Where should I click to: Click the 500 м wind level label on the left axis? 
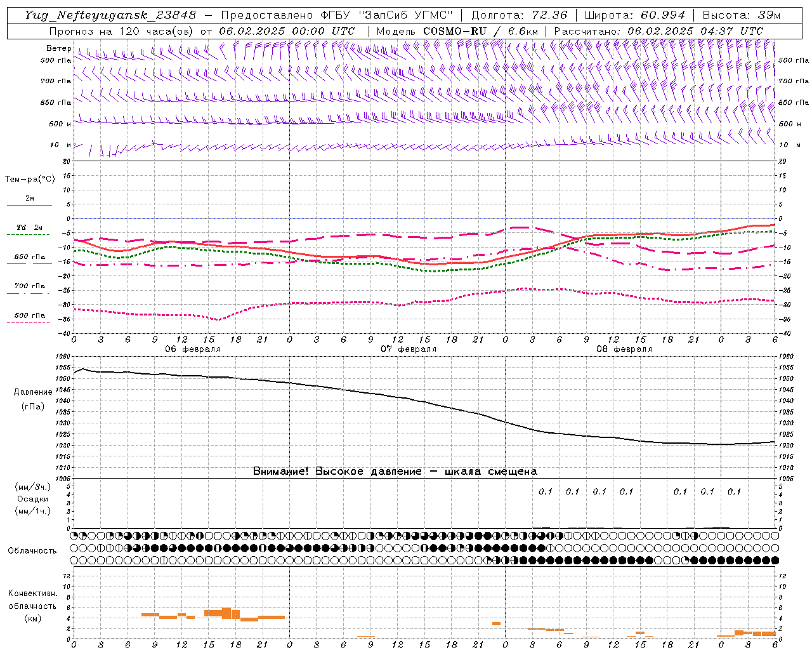point(60,124)
